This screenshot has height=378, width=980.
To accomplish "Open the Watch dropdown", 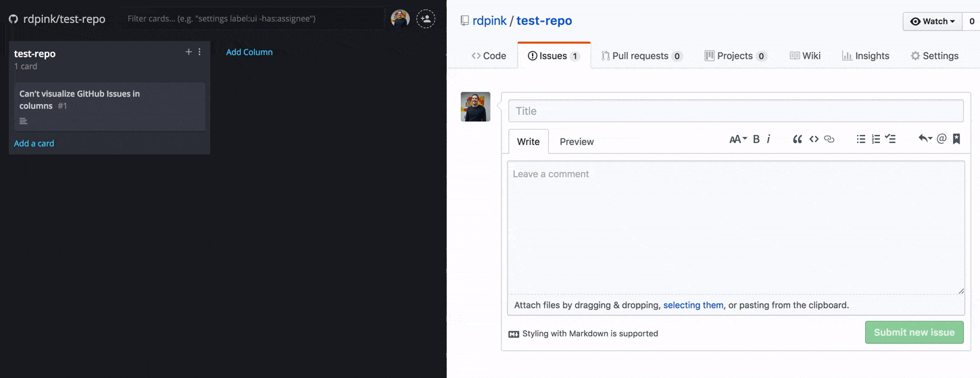I will coord(933,22).
